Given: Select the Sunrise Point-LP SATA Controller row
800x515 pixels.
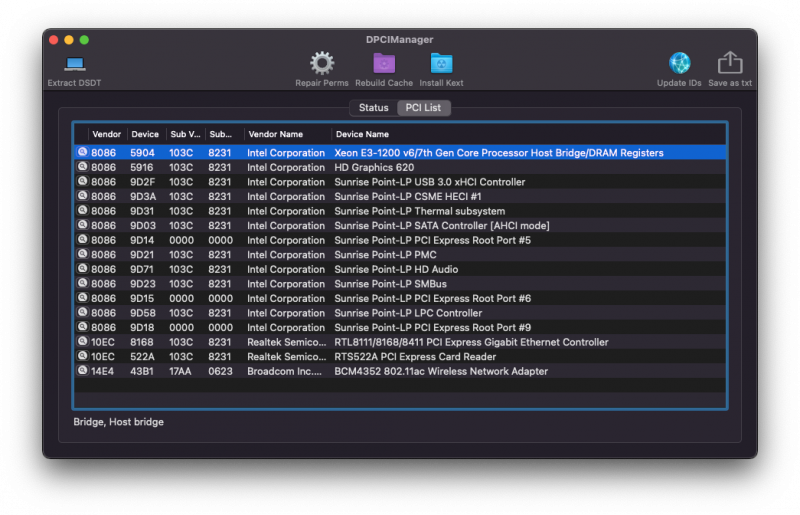Looking at the screenshot, I should tap(440, 226).
